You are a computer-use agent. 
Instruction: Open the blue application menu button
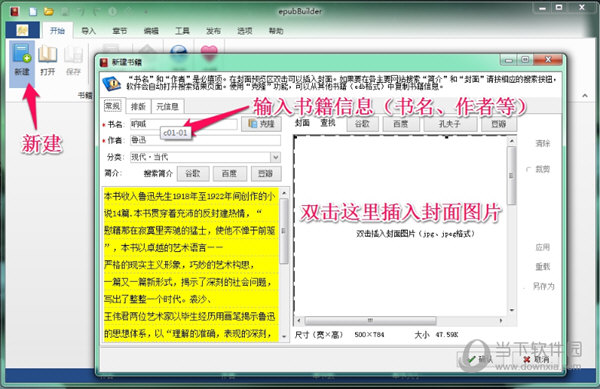point(23,30)
